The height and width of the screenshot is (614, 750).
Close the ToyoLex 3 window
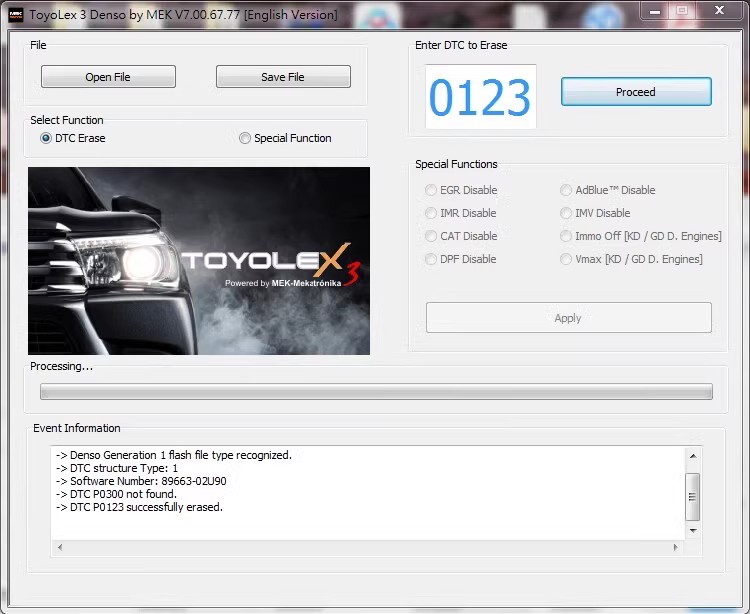point(719,11)
